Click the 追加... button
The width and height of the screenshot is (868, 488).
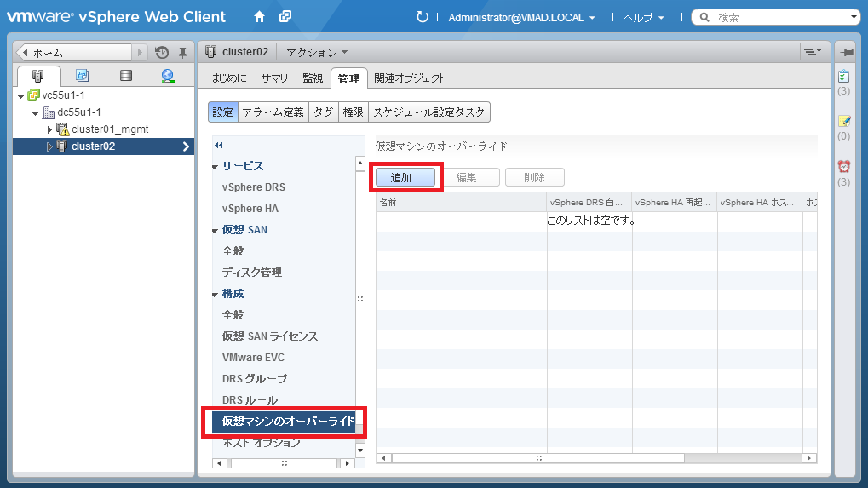pos(405,178)
